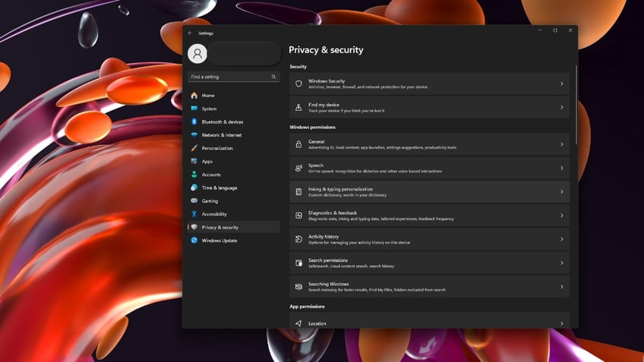Open the Find my device setting
Screen dimensions: 644x362
pos(429,108)
